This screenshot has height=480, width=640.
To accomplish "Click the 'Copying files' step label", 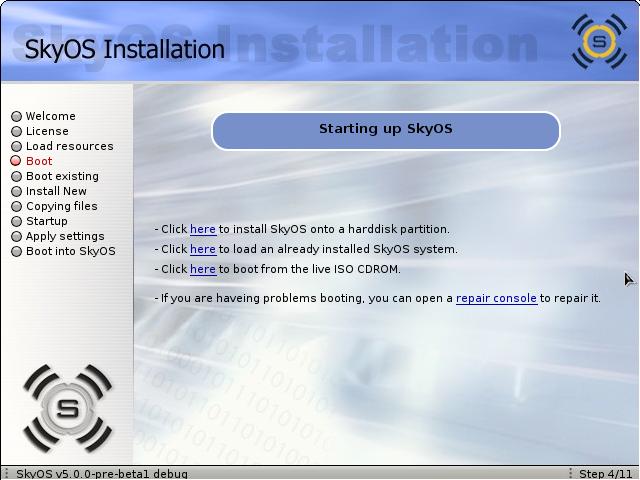I will (62, 206).
